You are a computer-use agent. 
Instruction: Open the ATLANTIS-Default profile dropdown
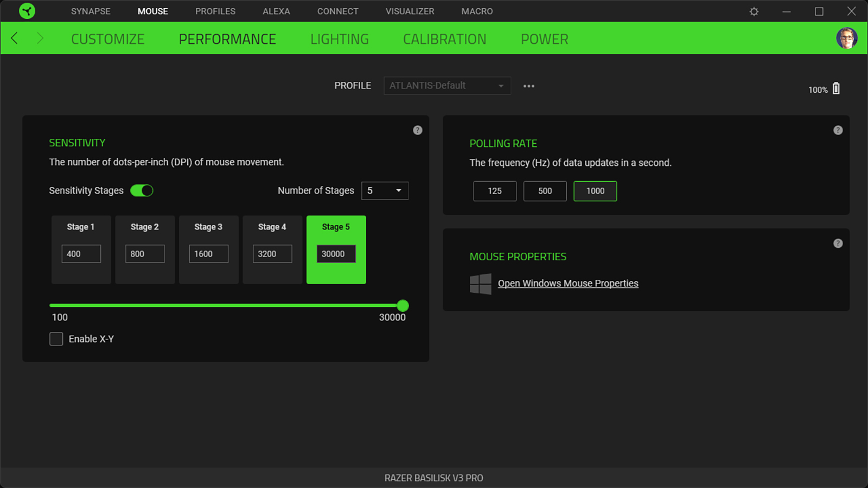tap(446, 86)
